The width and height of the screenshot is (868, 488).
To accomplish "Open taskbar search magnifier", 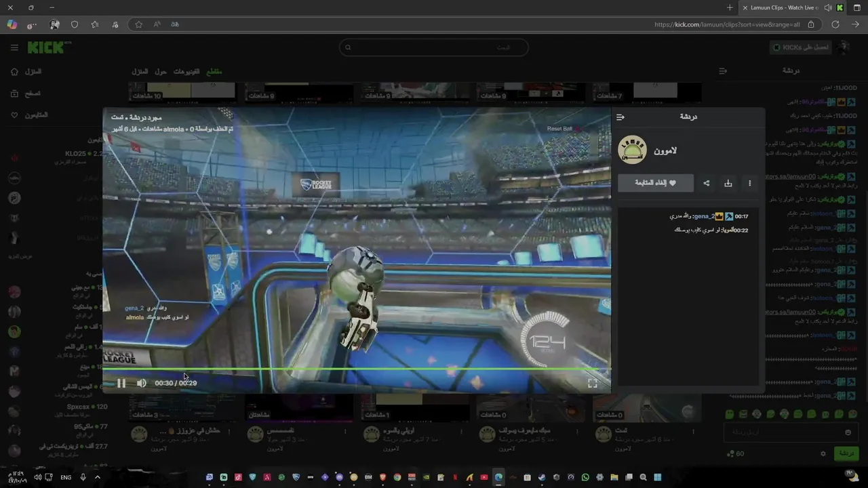I will tap(643, 477).
